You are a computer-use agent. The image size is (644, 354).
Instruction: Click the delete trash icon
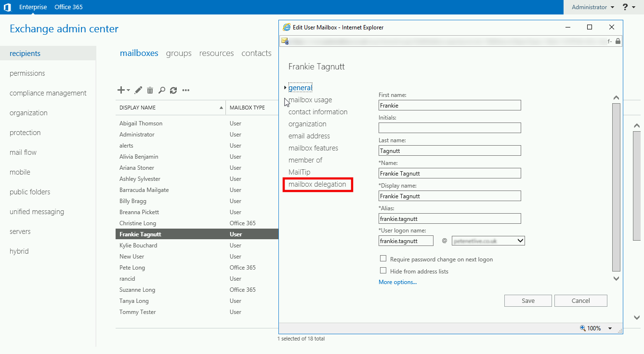(150, 90)
